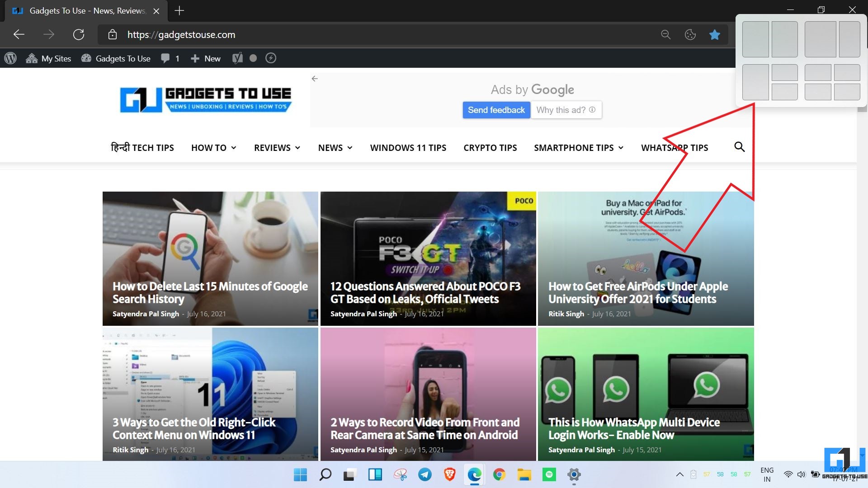Click the browser forward arrow
868x488 pixels.
[49, 35]
